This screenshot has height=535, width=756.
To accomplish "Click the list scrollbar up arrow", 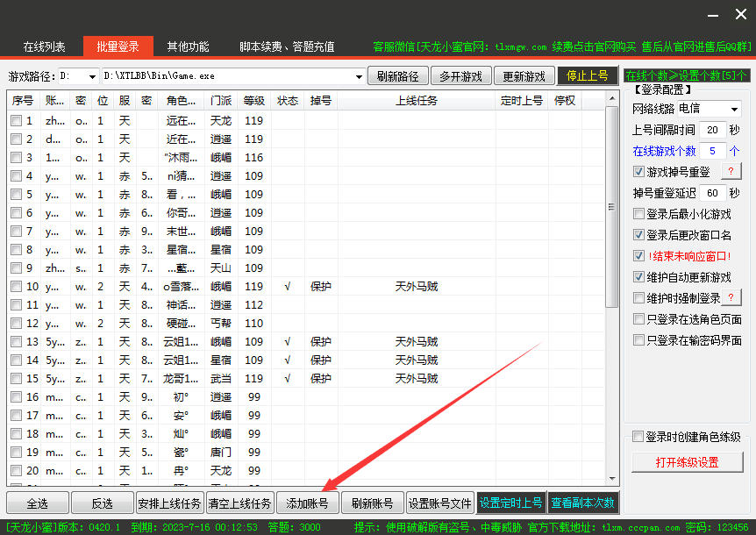I will [612, 98].
